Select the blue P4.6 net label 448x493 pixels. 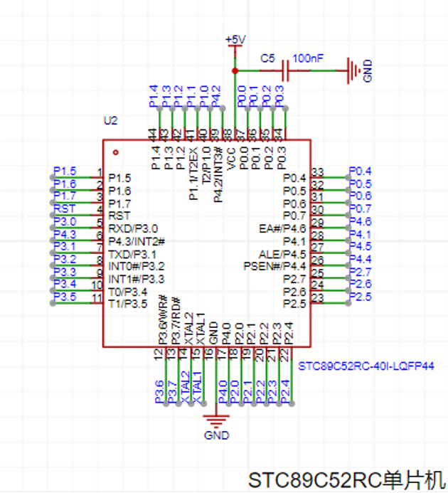361,222
